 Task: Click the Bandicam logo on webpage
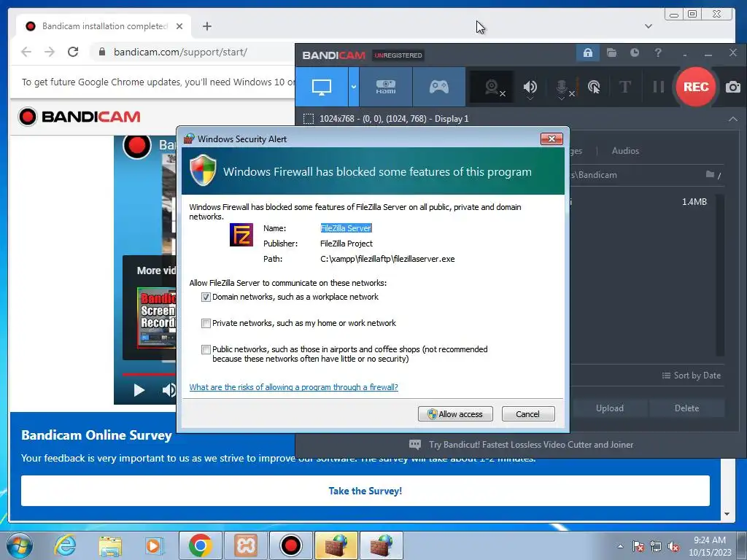(x=80, y=117)
